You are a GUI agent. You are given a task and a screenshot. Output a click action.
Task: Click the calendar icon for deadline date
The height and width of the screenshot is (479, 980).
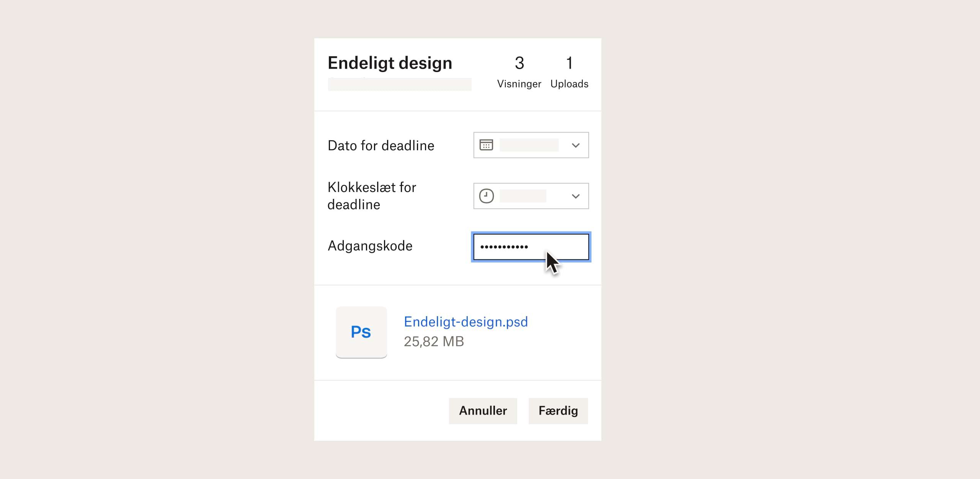point(487,145)
